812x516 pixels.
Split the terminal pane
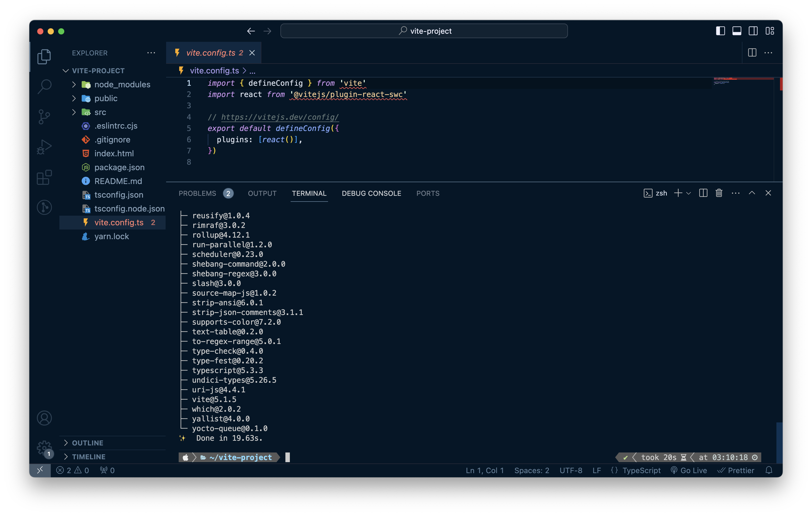(x=703, y=193)
